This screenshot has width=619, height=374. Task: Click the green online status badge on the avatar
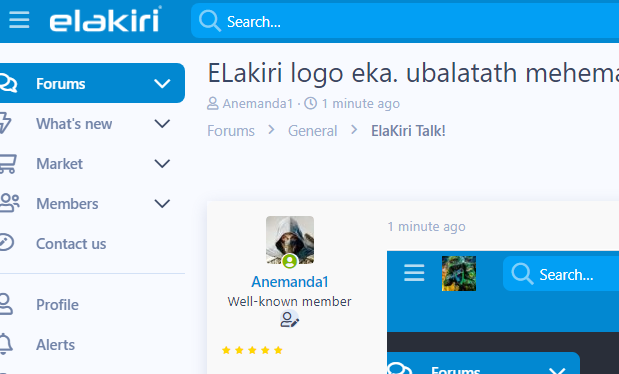click(290, 261)
